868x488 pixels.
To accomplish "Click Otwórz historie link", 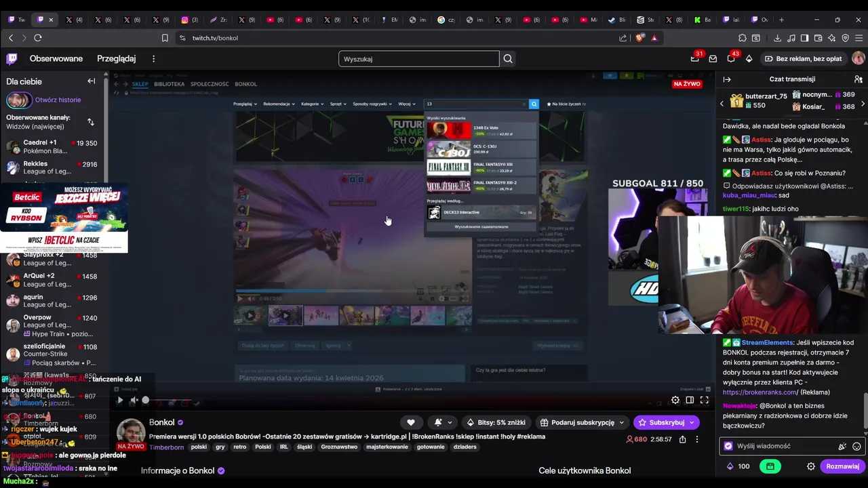I will pos(58,100).
